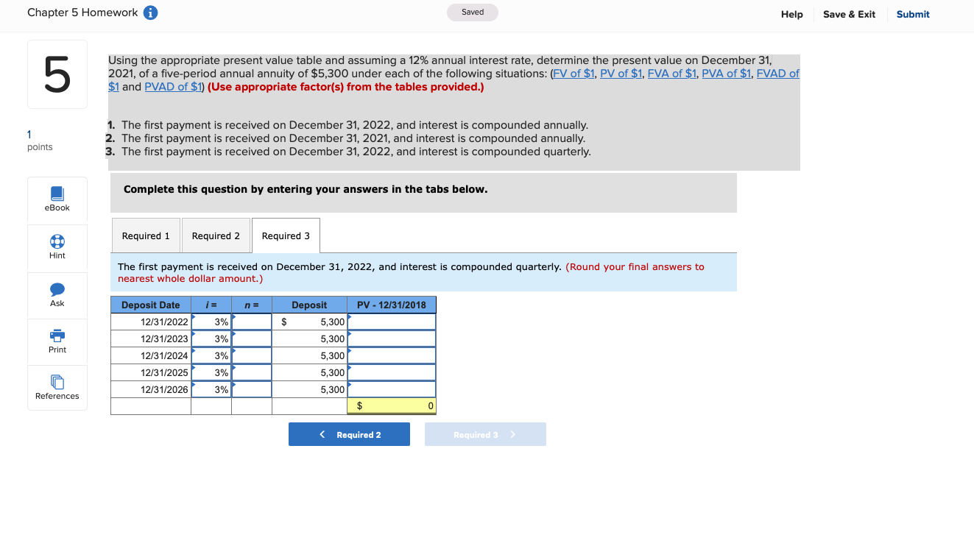Click the info icon beside Chapter 5 Homework
974x560 pixels.
pyautogui.click(x=149, y=12)
